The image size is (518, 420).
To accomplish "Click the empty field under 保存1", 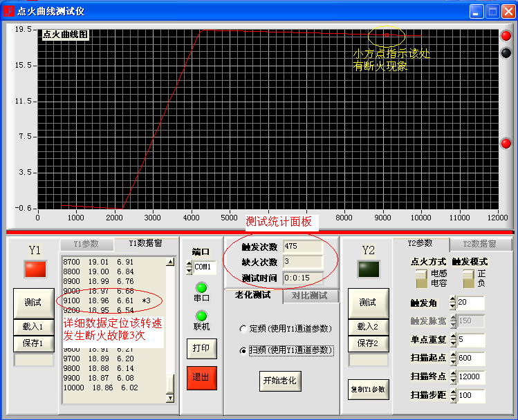I will tap(33, 360).
